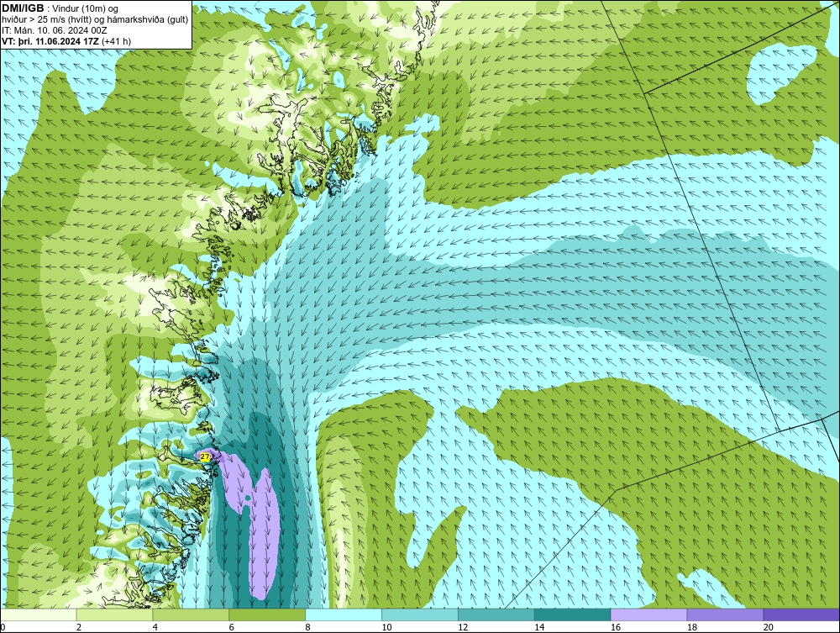Click the 4–6 m/s green legend swatch

191,615
